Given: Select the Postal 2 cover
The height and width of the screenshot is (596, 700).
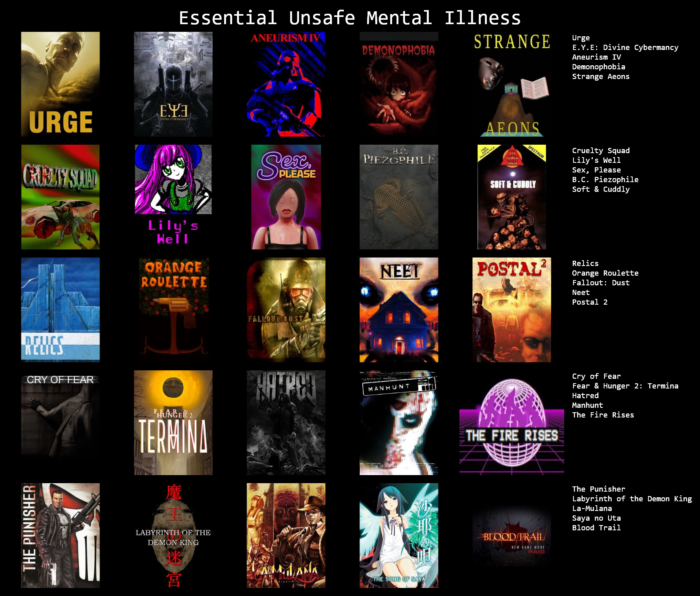Looking at the screenshot, I should pos(512,310).
